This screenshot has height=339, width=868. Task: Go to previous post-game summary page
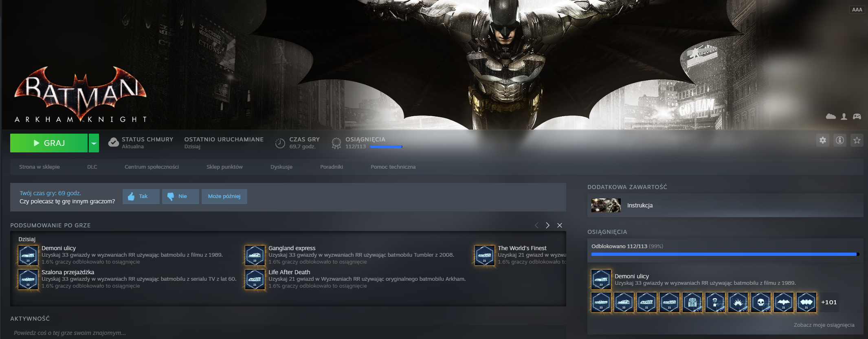(x=536, y=225)
